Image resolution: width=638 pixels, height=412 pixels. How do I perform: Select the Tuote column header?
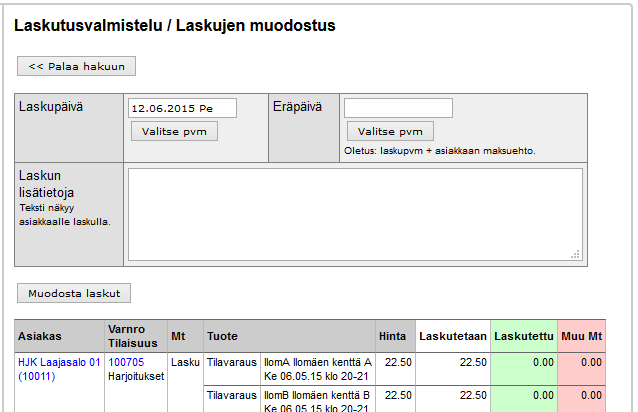coord(289,336)
